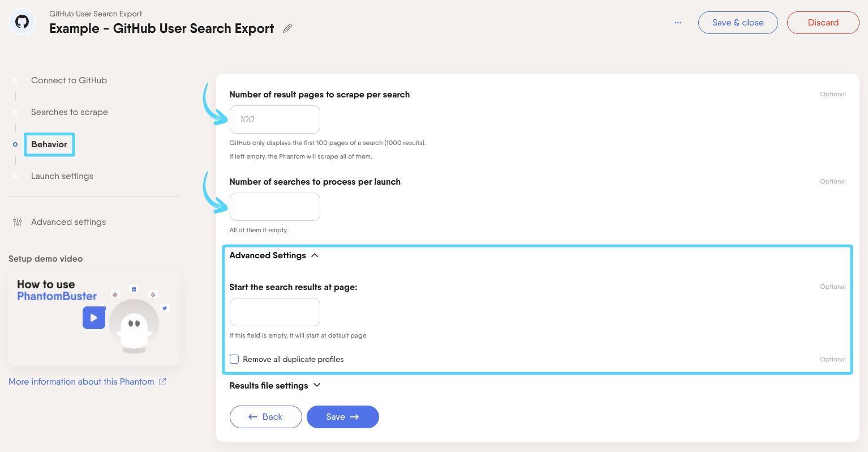This screenshot has height=452, width=868.
Task: Click the Back button
Action: tap(266, 417)
